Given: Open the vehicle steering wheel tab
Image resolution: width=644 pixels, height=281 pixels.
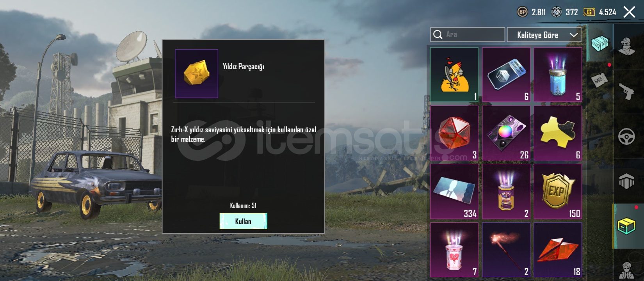Looking at the screenshot, I should [x=626, y=137].
